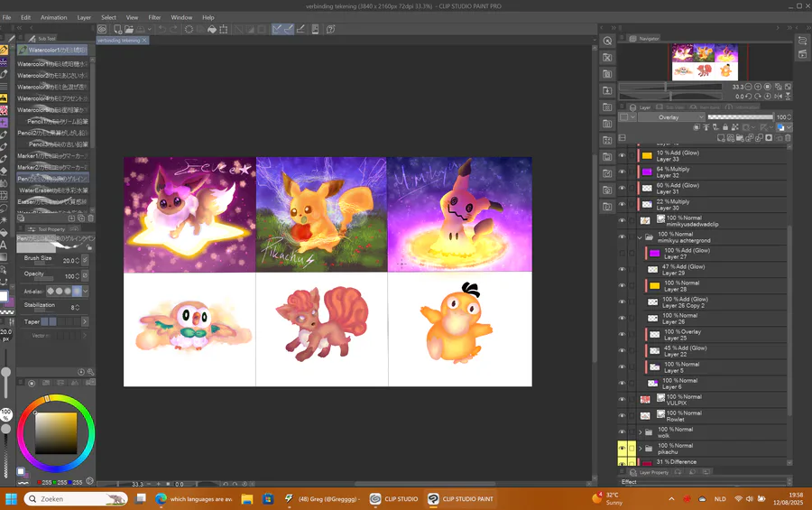Click the color wheel tab icon

tap(32, 383)
